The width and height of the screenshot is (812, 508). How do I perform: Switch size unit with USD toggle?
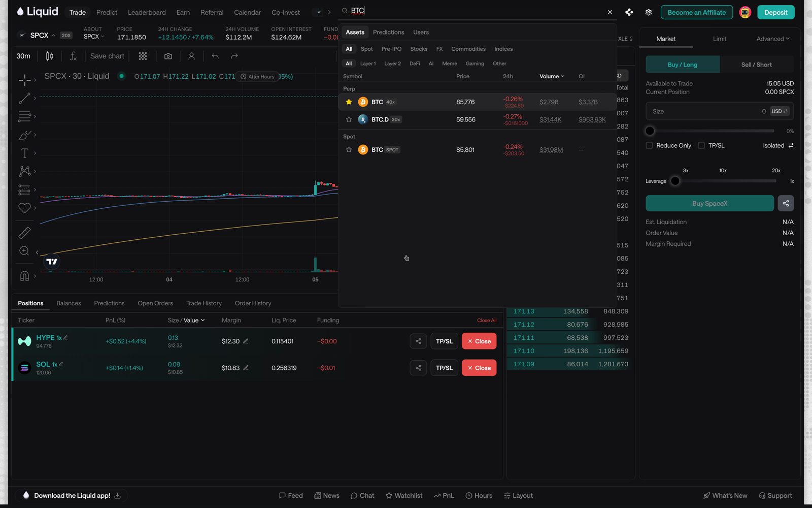click(x=780, y=111)
